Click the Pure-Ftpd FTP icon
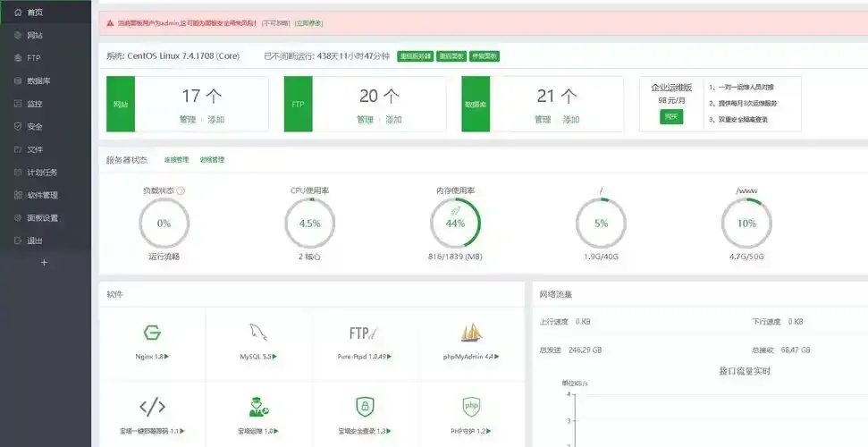Viewport: 868px width, 447px height. click(x=364, y=333)
